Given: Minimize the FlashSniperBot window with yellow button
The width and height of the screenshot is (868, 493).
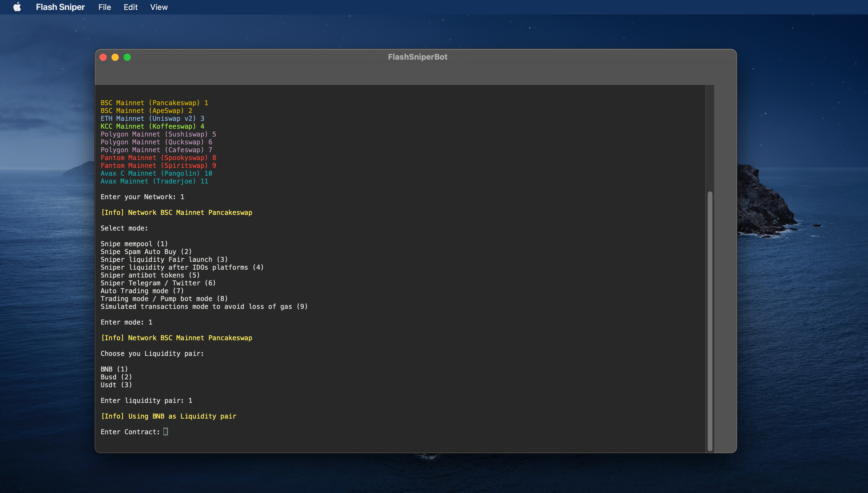Looking at the screenshot, I should [x=115, y=57].
